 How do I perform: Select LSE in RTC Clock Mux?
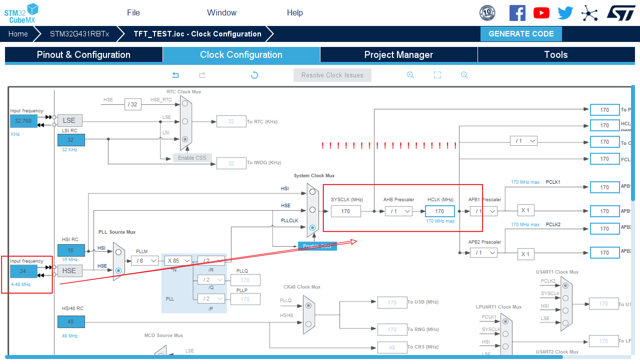[185, 121]
